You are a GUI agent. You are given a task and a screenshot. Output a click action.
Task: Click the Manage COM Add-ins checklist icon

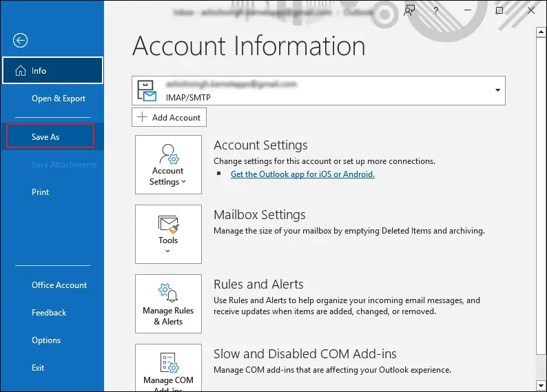[169, 362]
